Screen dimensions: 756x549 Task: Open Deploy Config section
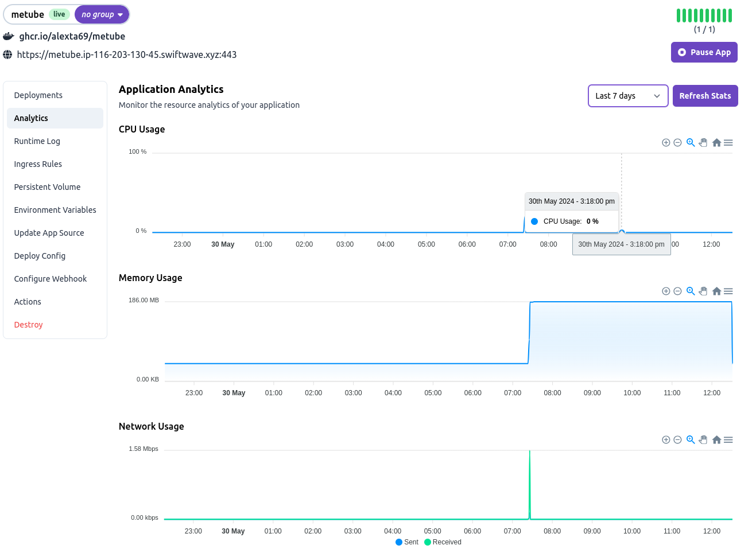55,256
